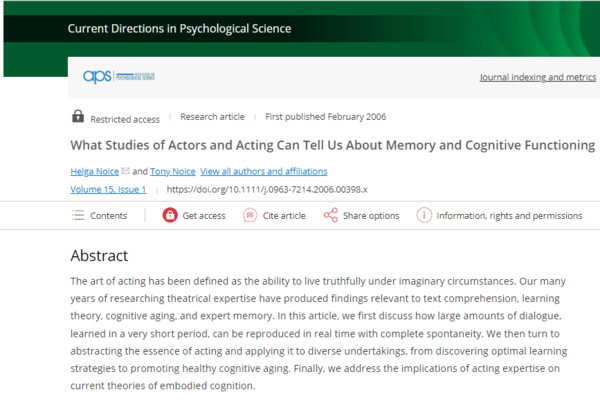
Task: Click the Cite article quote icon
Action: click(x=249, y=215)
